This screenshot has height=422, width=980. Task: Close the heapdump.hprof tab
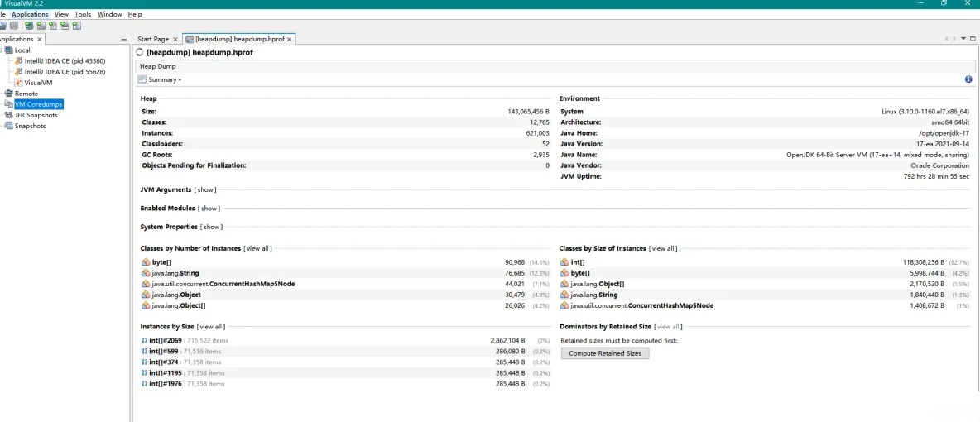coord(290,39)
